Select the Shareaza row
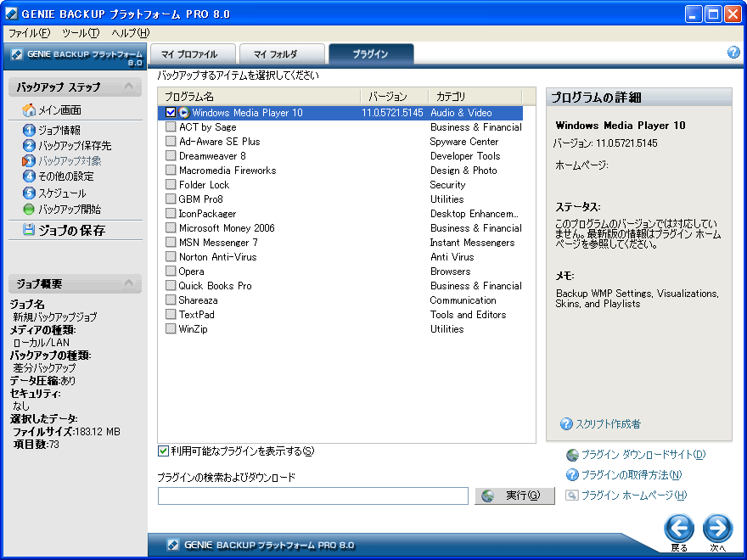This screenshot has height=560, width=747. click(340, 300)
